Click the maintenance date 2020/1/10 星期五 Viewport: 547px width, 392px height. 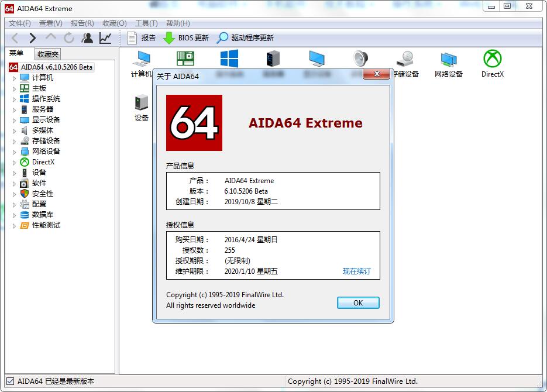tap(251, 271)
